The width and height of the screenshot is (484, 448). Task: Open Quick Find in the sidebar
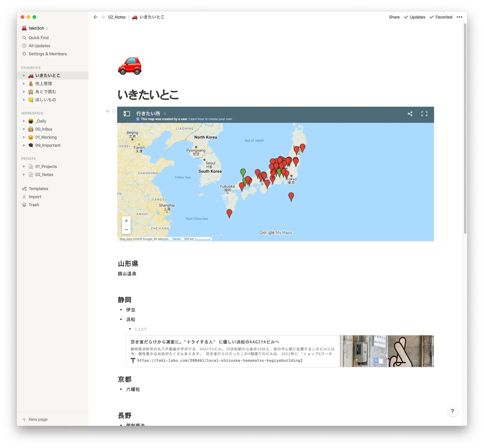click(x=38, y=38)
